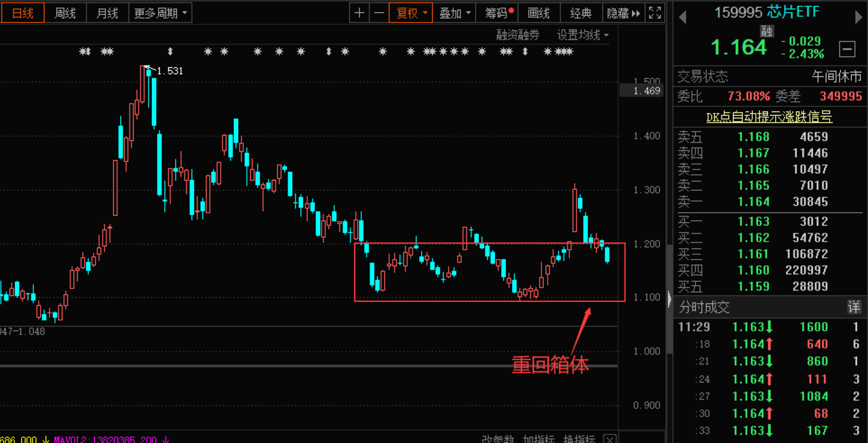Open 复权 adjustment dropdown
The width and height of the screenshot is (868, 443).
(x=411, y=13)
